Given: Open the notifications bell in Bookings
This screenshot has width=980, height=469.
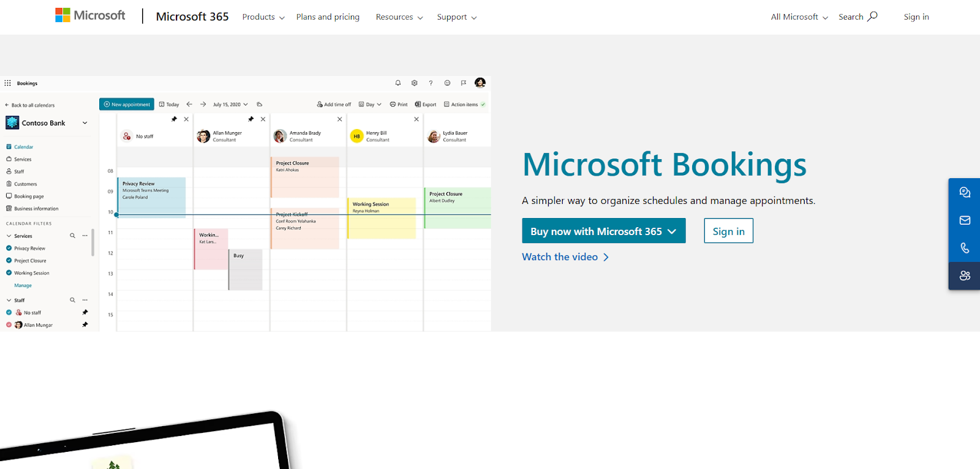Looking at the screenshot, I should click(x=398, y=83).
